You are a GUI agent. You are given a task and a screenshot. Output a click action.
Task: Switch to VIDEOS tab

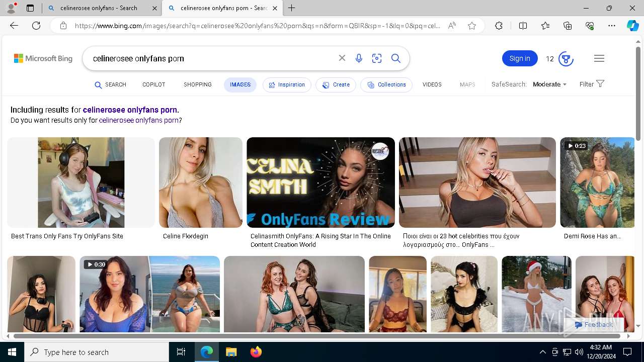point(432,84)
